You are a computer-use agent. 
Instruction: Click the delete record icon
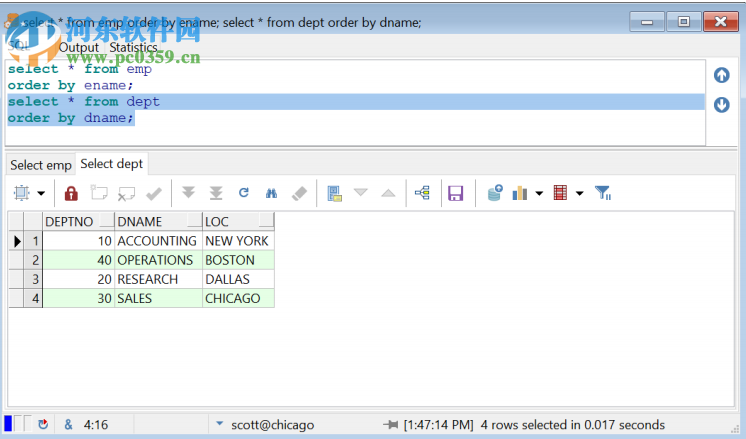127,193
